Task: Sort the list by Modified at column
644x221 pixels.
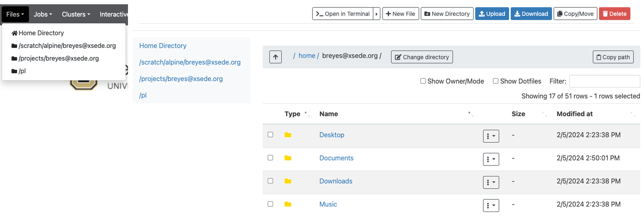Action: pos(574,114)
